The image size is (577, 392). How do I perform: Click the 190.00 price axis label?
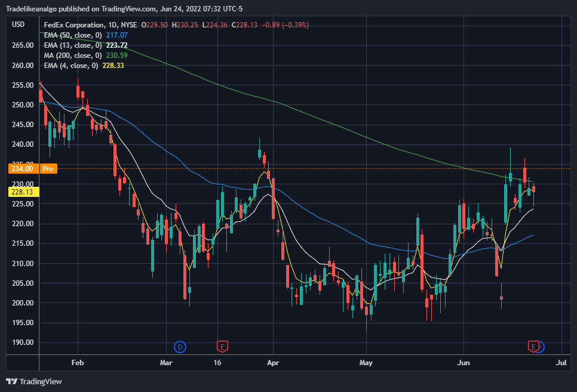(23, 342)
